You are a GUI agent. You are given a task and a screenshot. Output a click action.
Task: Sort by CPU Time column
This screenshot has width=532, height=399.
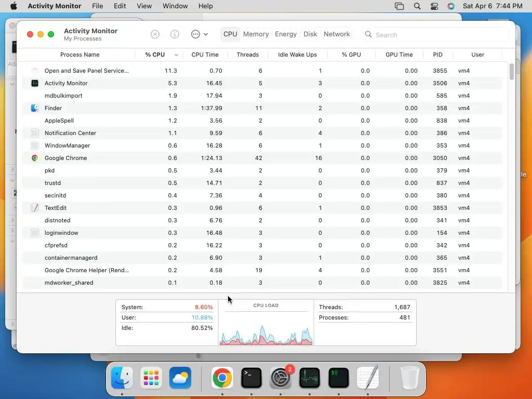205,55
